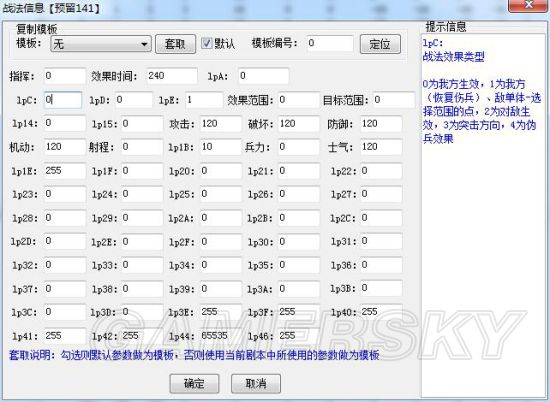The height and width of the screenshot is (402, 550).
Task: Click the lp1F input field
Action: click(x=142, y=171)
